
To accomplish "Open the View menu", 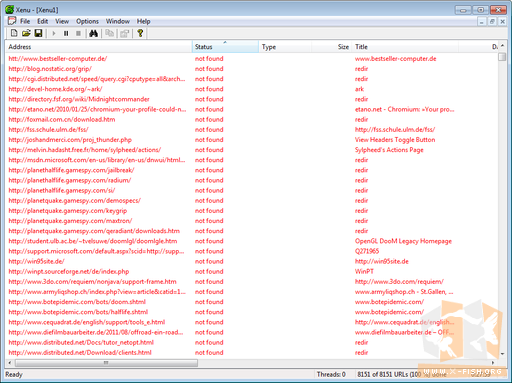I will pyautogui.click(x=62, y=21).
